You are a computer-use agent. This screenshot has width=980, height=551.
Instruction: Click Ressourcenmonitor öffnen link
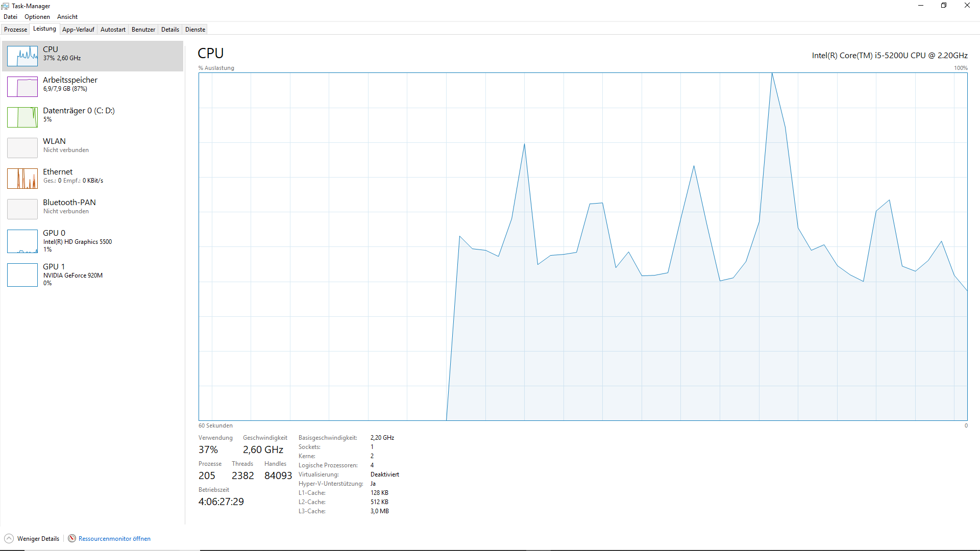[x=114, y=539]
